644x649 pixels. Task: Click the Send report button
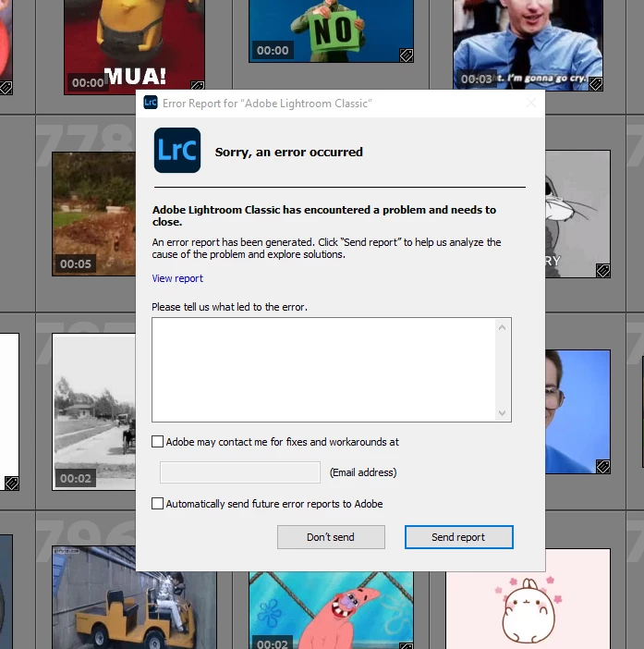[x=458, y=537]
